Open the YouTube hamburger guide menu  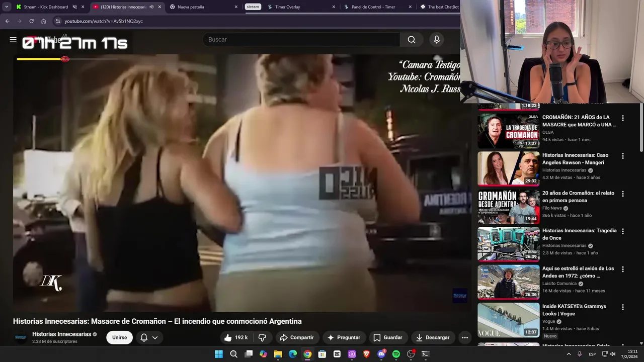[x=13, y=40]
